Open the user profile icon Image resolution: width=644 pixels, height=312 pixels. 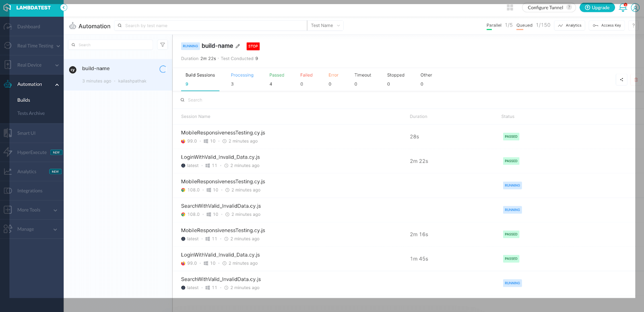[635, 8]
